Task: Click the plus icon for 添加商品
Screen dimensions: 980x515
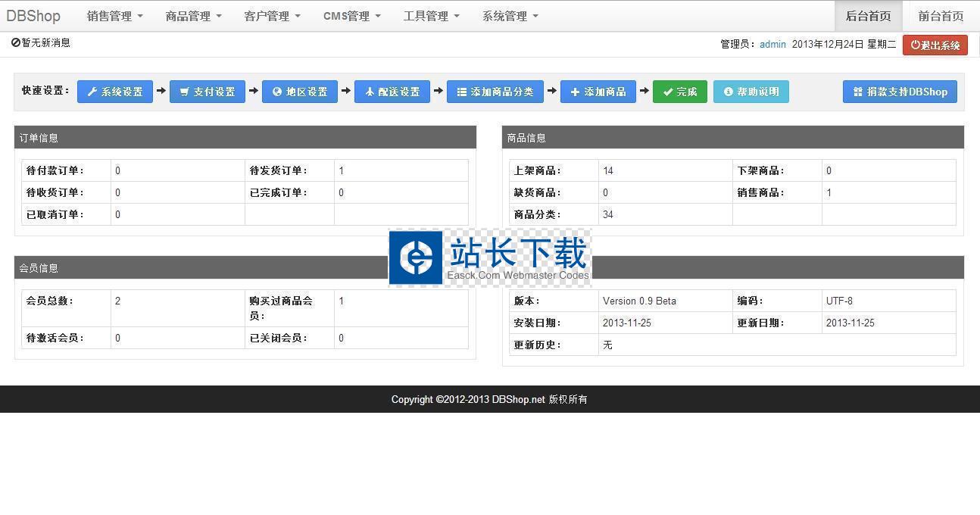Action: [575, 92]
